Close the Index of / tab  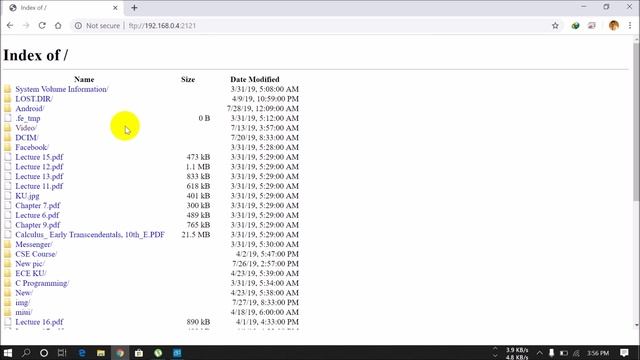115,7
